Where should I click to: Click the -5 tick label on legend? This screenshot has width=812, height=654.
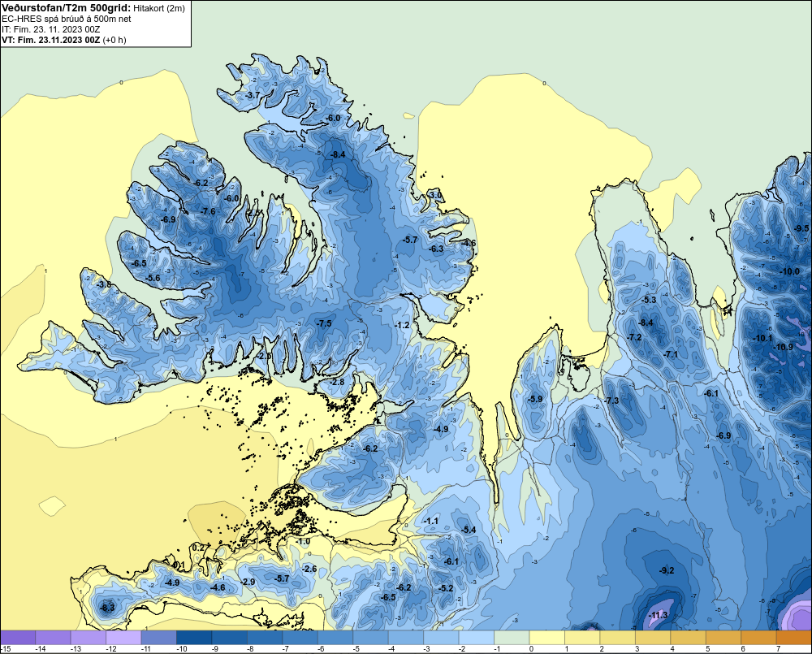point(356,649)
